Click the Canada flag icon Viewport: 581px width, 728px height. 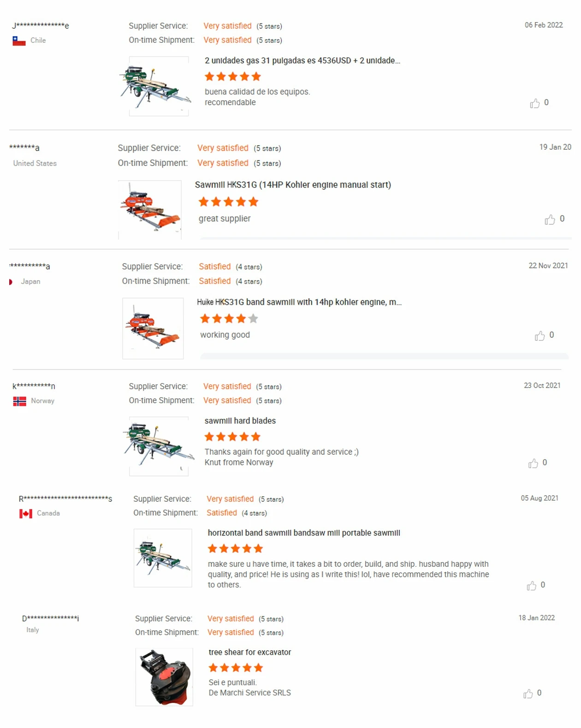[x=26, y=514]
